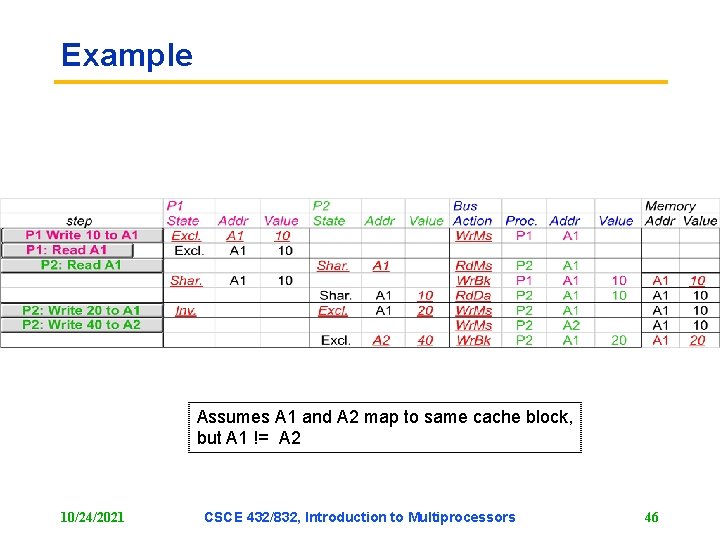The width and height of the screenshot is (720, 540).
Task: Click the '40' value in the P2 columns
Action: pos(425,340)
